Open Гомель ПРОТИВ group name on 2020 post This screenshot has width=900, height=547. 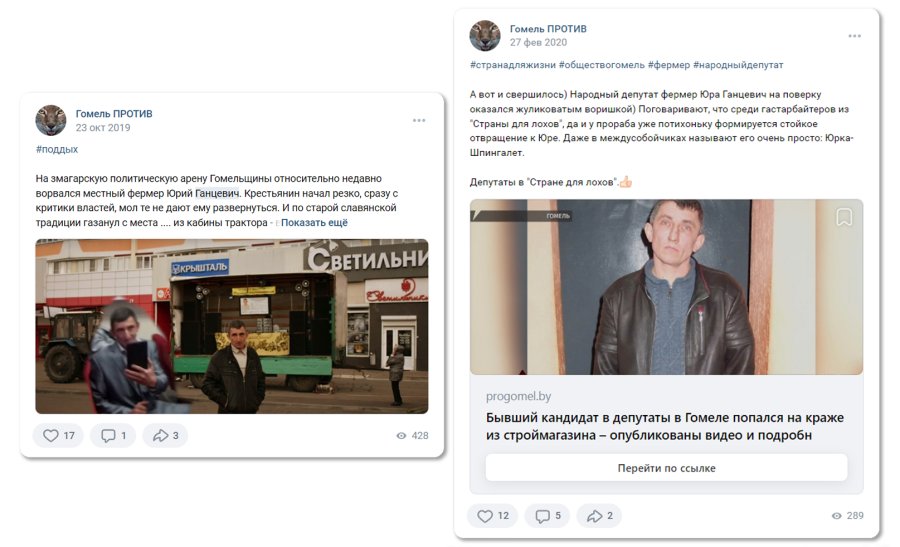click(x=548, y=29)
